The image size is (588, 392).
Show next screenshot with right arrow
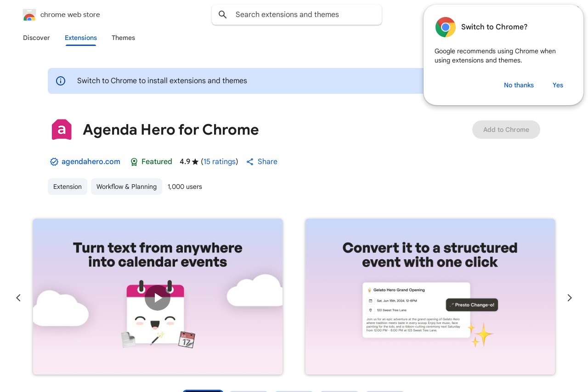tap(570, 298)
